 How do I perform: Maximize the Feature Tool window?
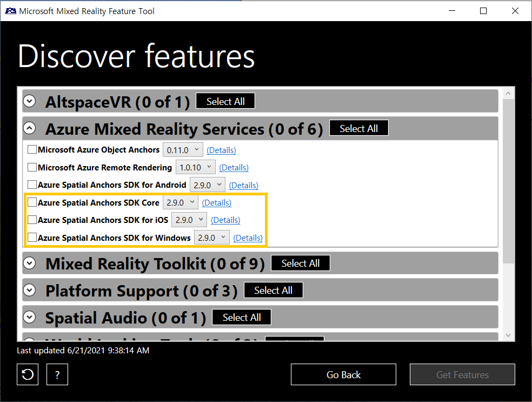point(483,11)
